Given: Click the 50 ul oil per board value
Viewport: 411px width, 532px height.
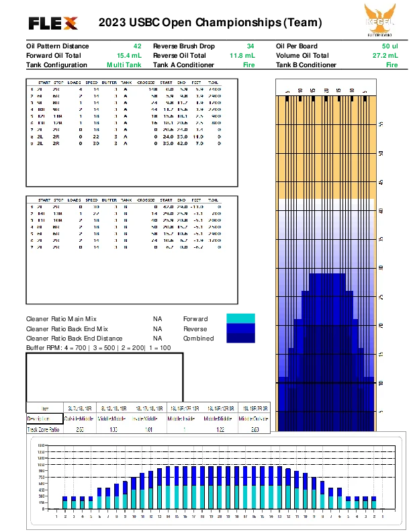Looking at the screenshot, I should pos(390,46).
